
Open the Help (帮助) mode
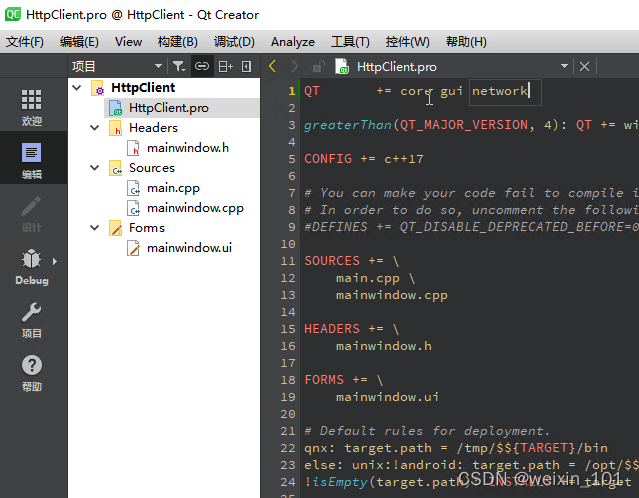pos(31,373)
